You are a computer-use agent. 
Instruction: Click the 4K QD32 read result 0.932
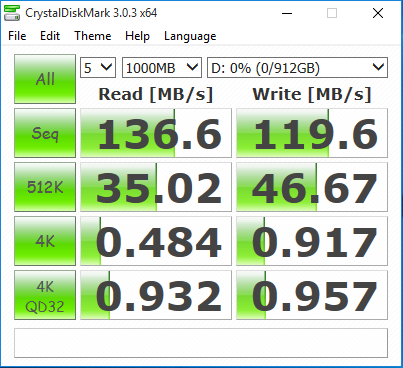pyautogui.click(x=156, y=295)
